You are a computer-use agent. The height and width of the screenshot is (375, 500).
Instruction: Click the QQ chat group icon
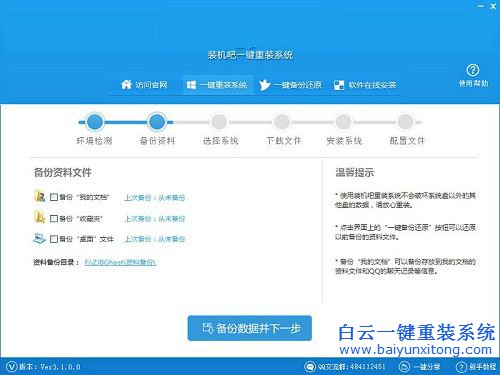310,367
